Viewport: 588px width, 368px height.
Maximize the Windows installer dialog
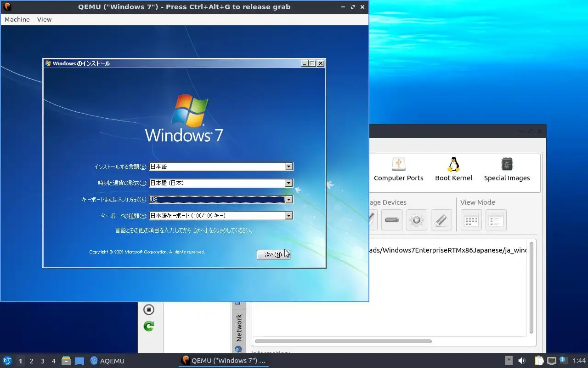(x=312, y=63)
